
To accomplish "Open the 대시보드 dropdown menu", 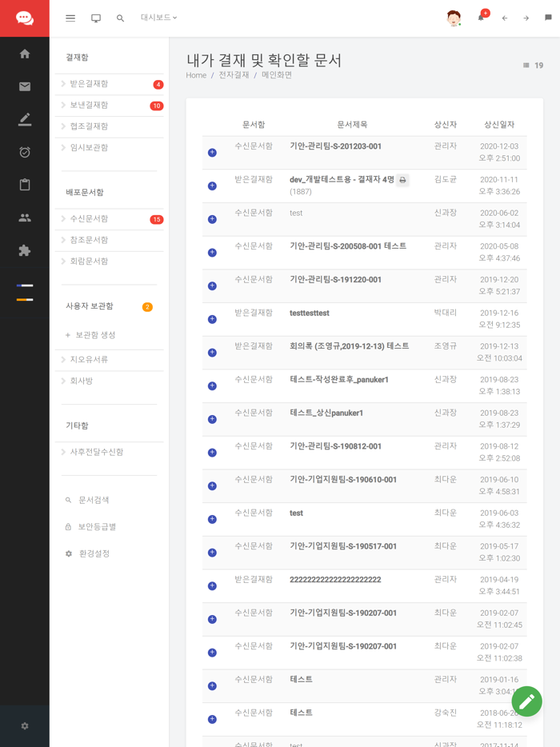I will point(158,18).
